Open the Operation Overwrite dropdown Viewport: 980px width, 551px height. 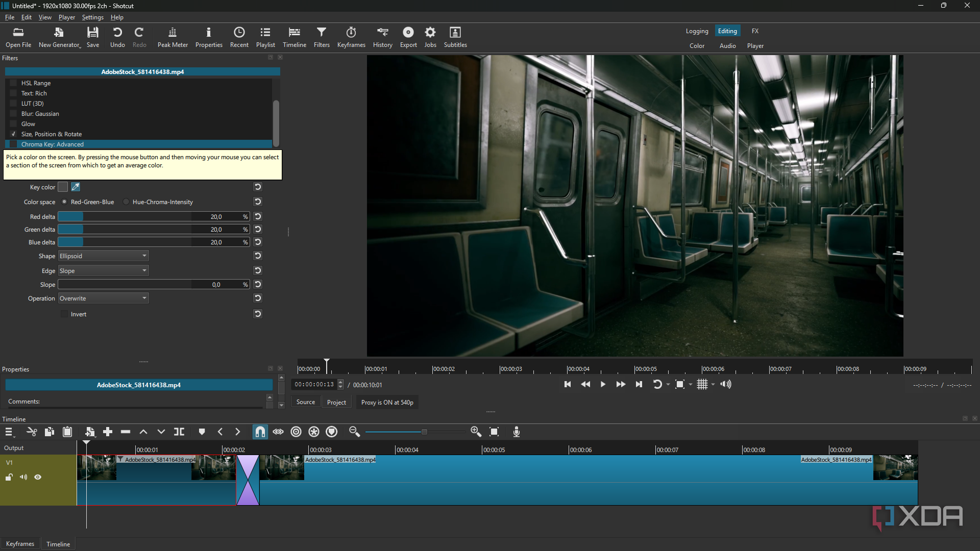(x=103, y=298)
